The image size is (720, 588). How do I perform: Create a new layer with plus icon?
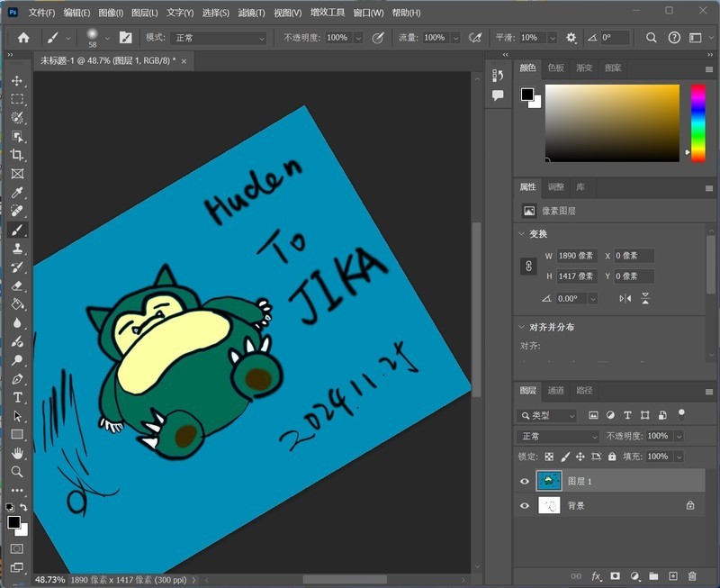click(x=673, y=575)
